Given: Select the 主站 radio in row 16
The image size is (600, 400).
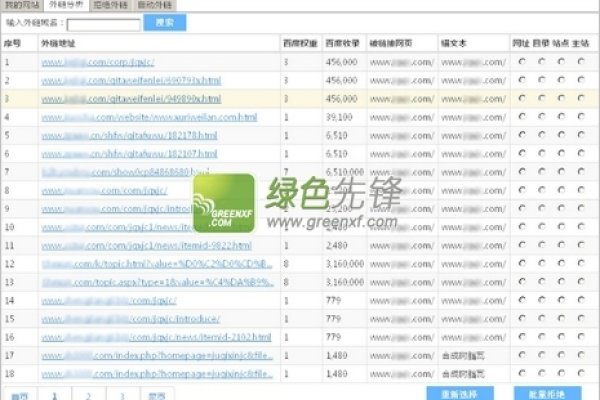Looking at the screenshot, I should click(x=581, y=337).
